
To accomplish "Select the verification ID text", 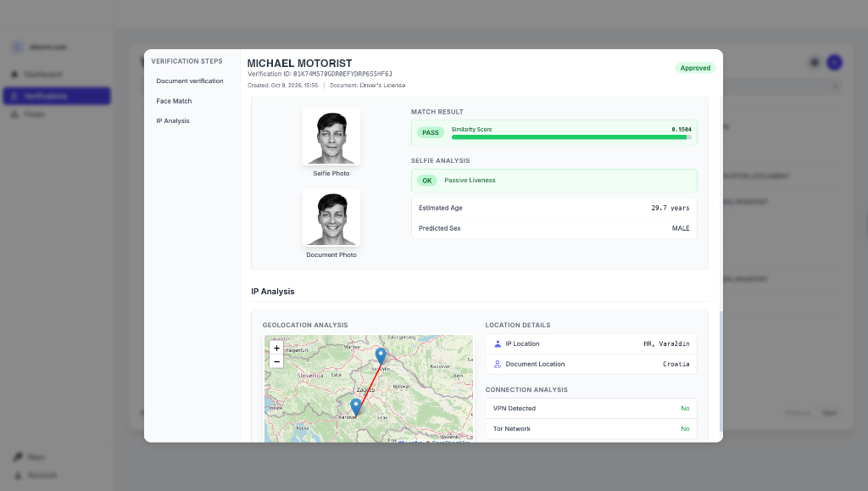I will point(342,74).
